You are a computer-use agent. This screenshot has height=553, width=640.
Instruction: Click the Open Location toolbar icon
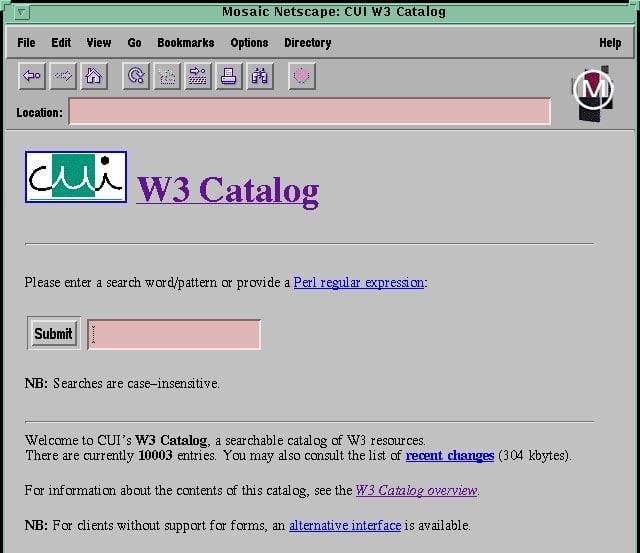pyautogui.click(x=198, y=76)
